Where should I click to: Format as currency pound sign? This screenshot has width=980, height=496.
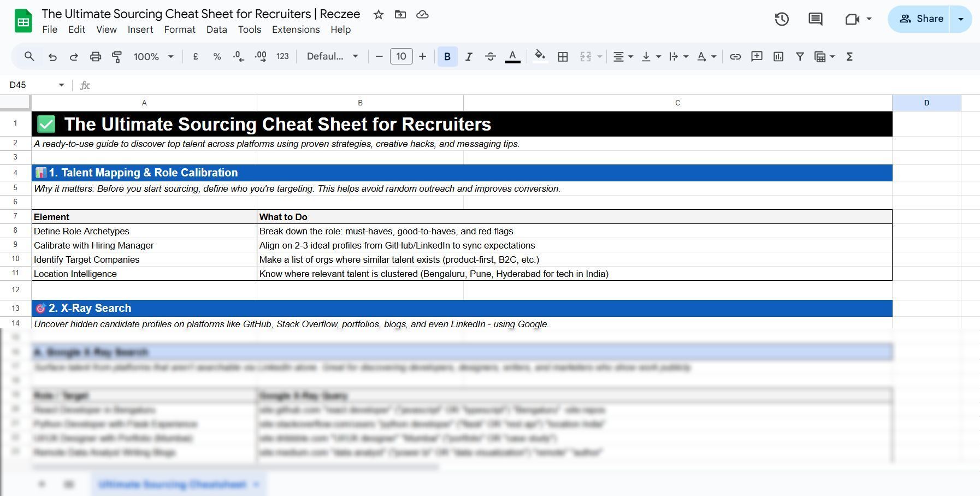coord(196,56)
